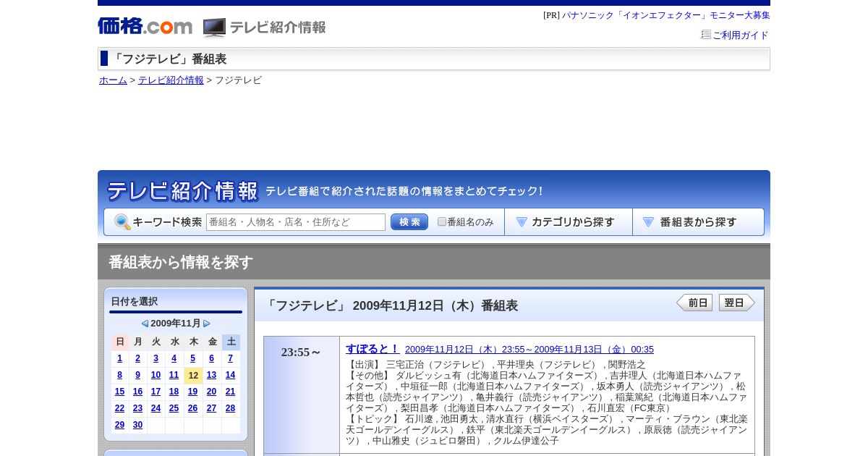The width and height of the screenshot is (868, 456).
Task: Select highlighted November 12 in the calendar
Action: pos(193,376)
